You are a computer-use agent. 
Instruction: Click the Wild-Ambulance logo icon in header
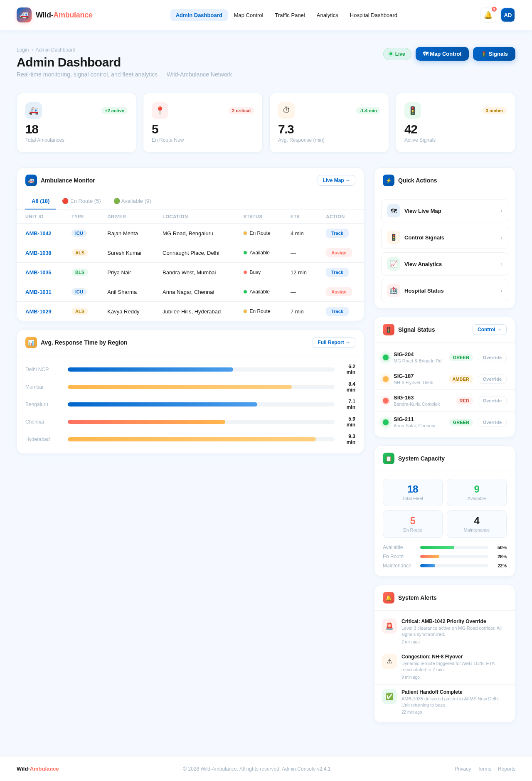[x=24, y=15]
